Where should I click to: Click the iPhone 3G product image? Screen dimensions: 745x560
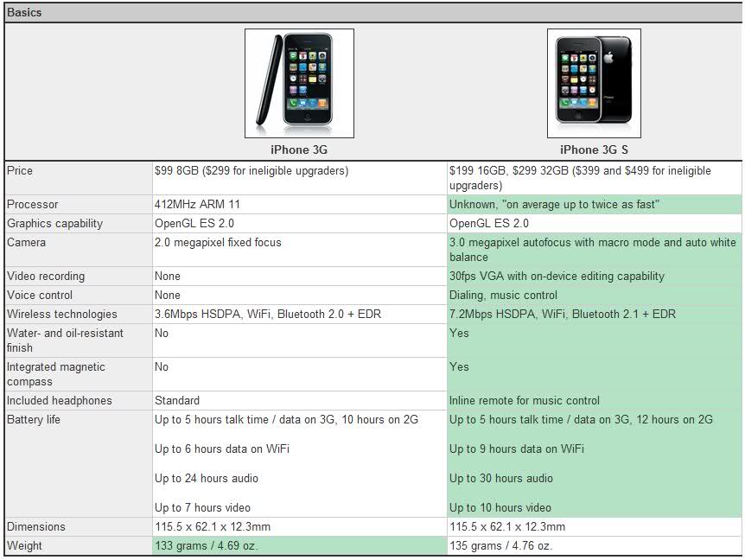[299, 83]
